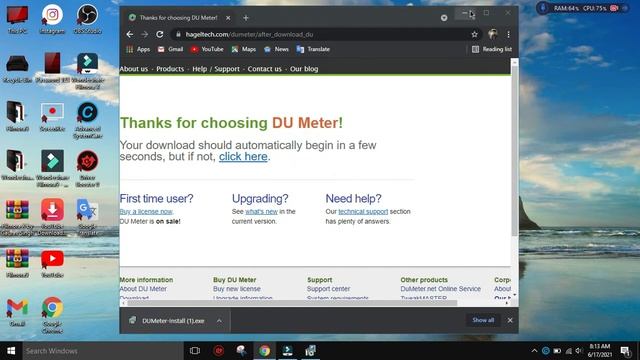Open the volume tray icon

tap(579, 351)
